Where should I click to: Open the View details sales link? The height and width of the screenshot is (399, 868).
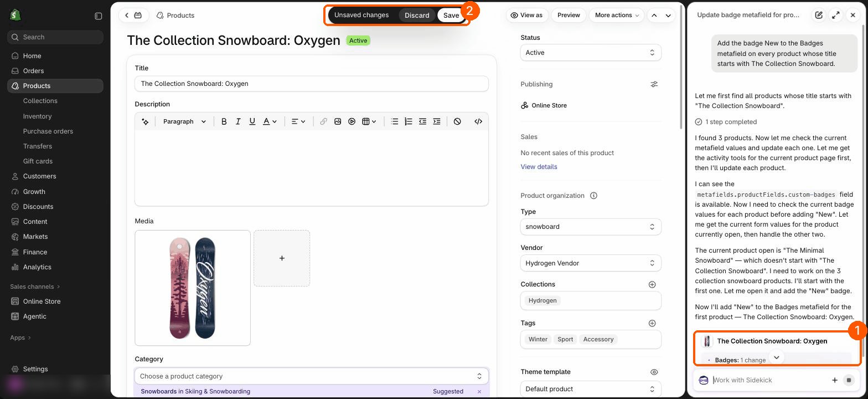click(539, 167)
